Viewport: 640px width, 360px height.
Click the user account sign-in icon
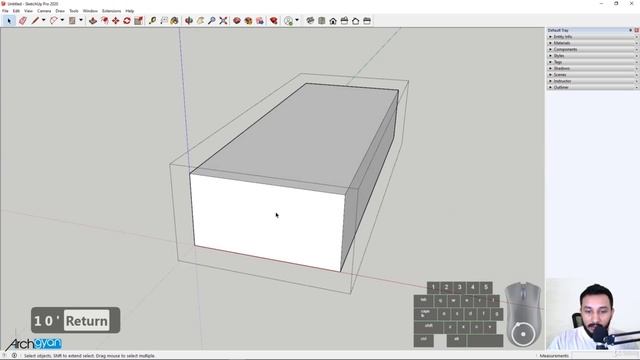click(289, 20)
